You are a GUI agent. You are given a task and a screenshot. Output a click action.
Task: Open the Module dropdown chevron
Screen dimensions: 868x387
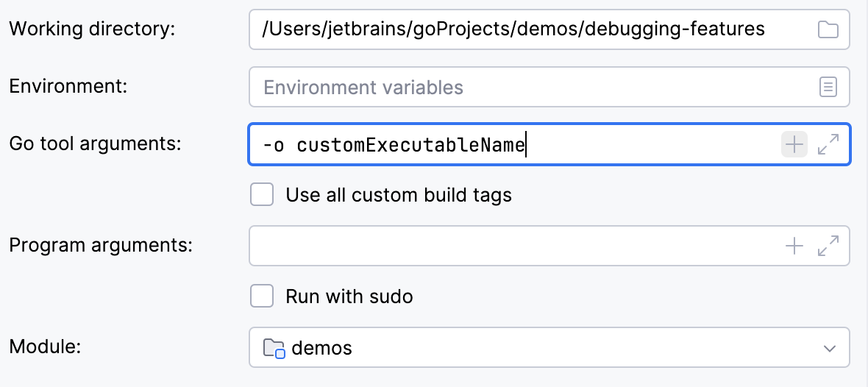(830, 348)
